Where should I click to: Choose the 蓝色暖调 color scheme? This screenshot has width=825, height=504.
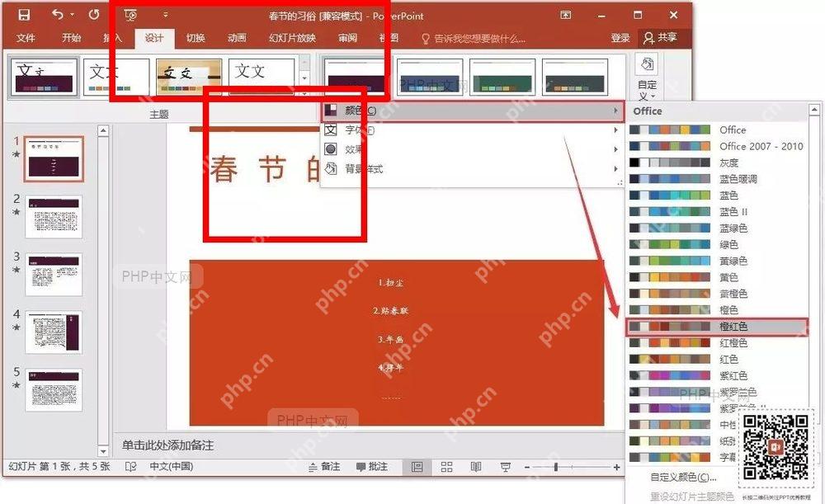(x=718, y=179)
